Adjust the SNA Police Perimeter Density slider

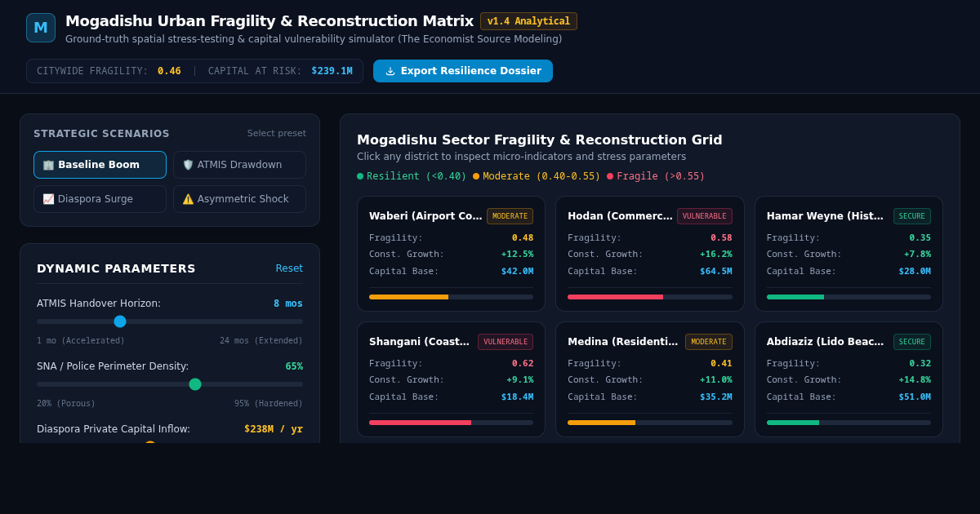[170, 384]
